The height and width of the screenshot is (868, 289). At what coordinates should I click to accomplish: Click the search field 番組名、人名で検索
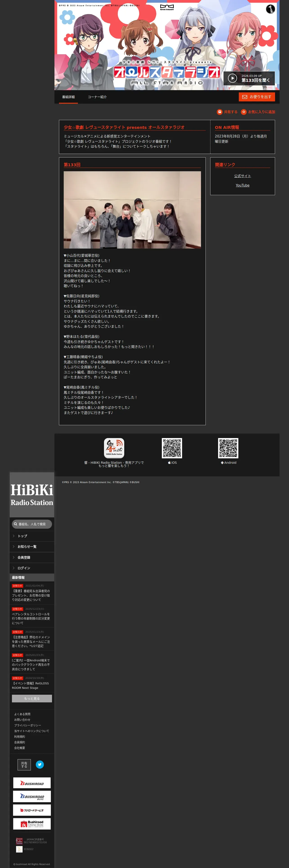(x=32, y=524)
